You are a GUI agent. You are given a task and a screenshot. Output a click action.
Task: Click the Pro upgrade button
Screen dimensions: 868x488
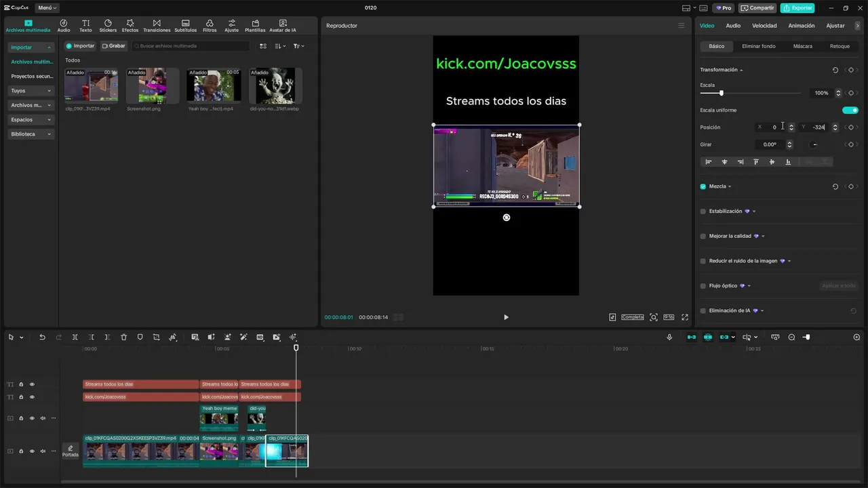pos(723,8)
